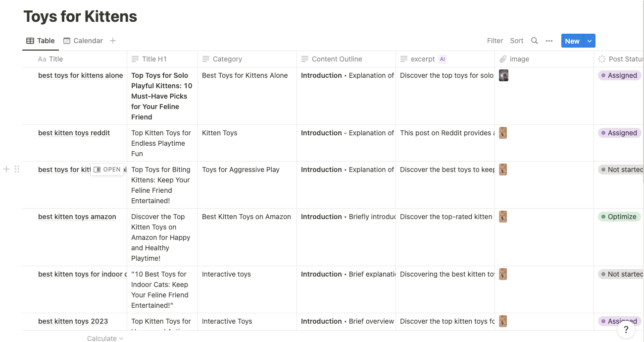
Task: Click the AI badge on excerpt column
Action: [443, 59]
